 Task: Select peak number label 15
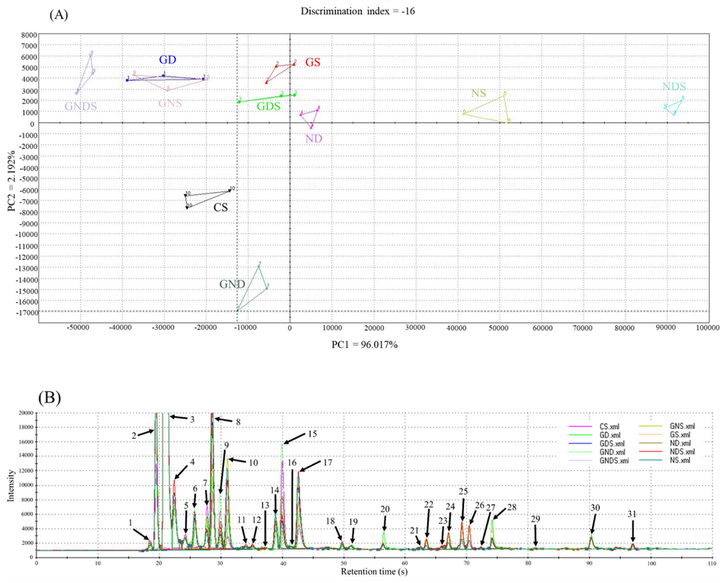[313, 434]
